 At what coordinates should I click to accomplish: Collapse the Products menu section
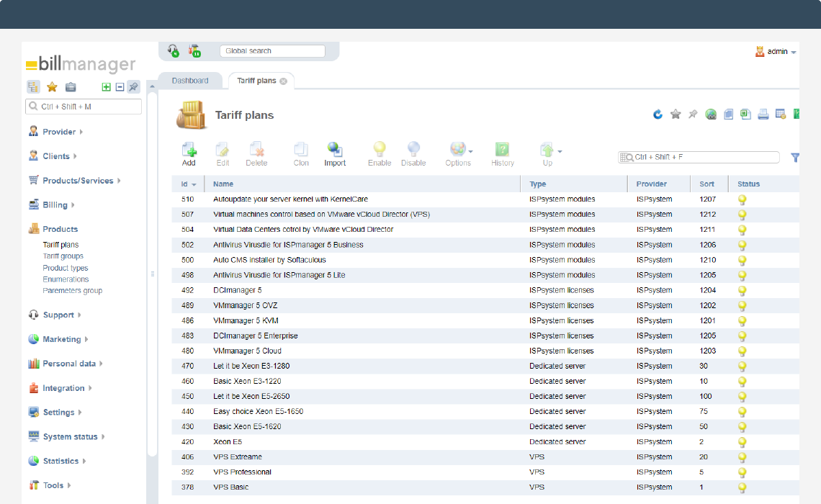point(53,229)
